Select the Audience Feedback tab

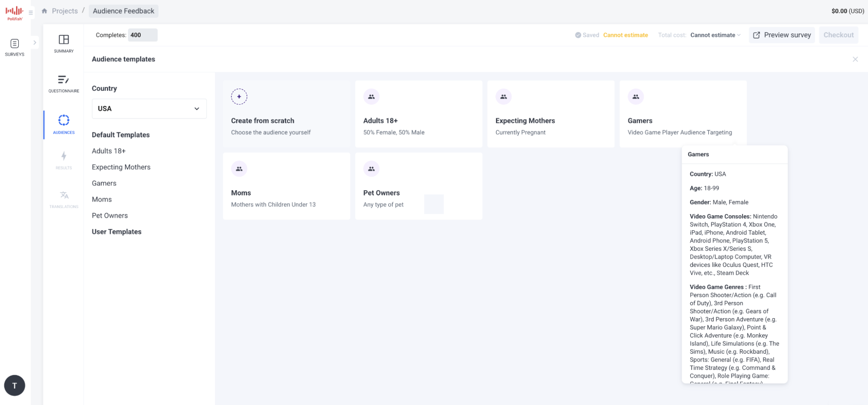point(123,11)
